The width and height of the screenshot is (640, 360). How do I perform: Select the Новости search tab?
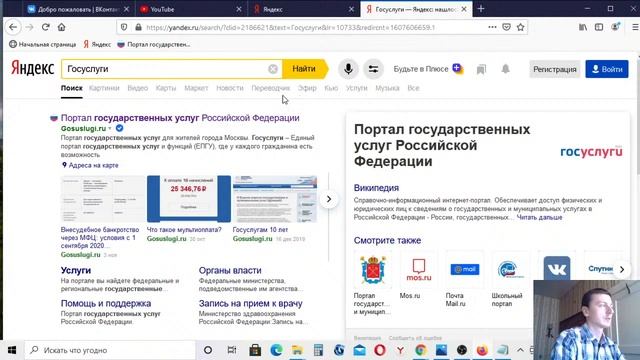point(230,88)
